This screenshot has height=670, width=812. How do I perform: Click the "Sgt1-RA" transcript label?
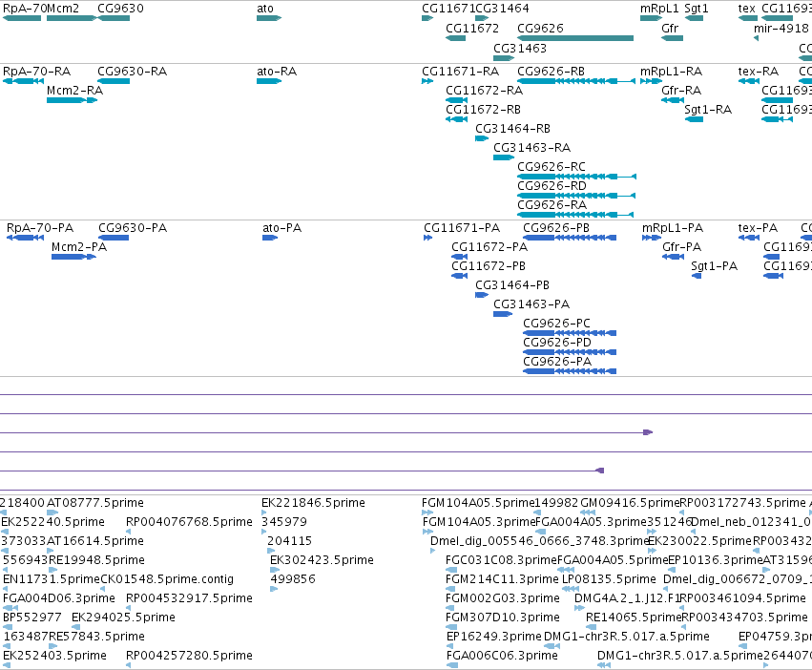point(708,110)
